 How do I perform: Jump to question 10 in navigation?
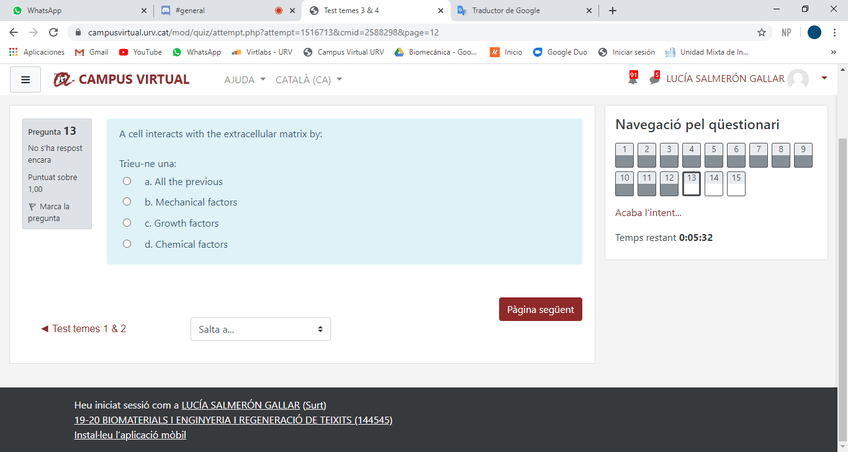point(624,183)
